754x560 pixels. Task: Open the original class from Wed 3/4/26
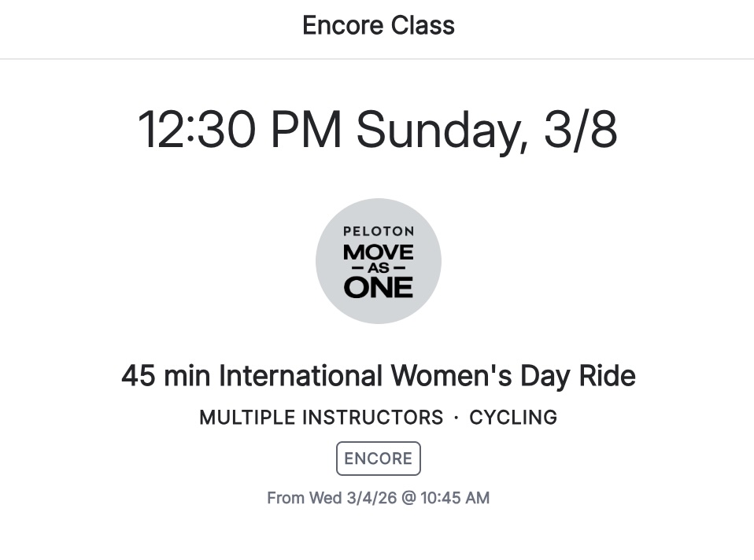(x=378, y=498)
